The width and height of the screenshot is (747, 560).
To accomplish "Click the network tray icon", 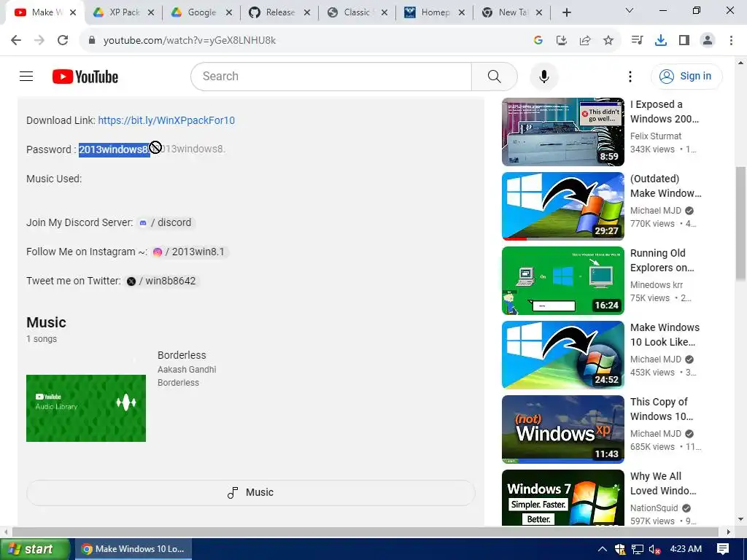I will tap(638, 549).
